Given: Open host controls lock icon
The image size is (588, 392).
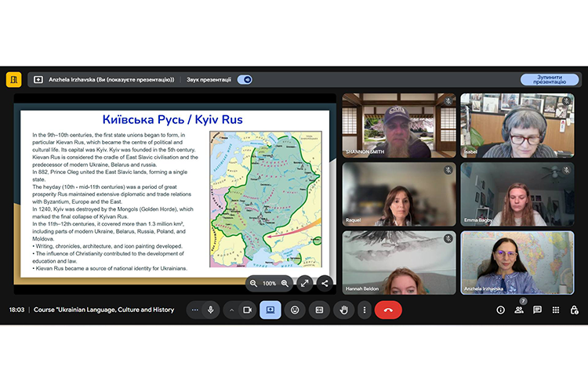Looking at the screenshot, I should (x=575, y=310).
